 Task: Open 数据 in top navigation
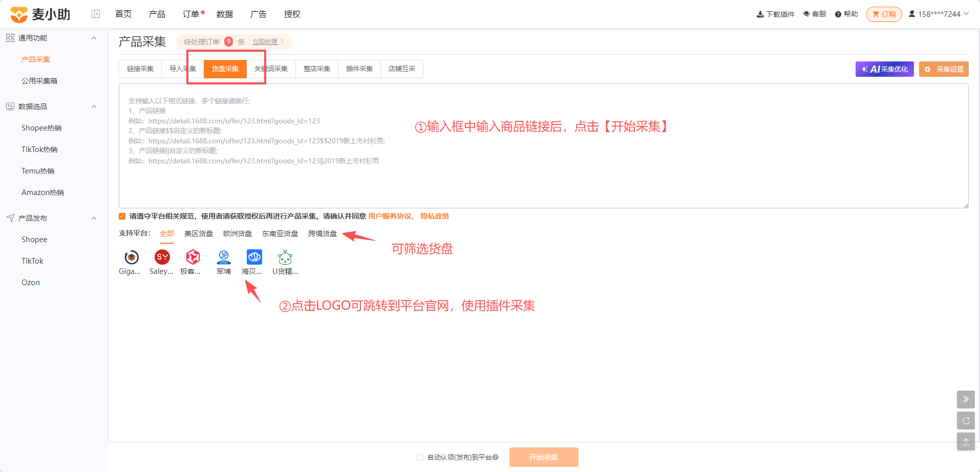(225, 14)
